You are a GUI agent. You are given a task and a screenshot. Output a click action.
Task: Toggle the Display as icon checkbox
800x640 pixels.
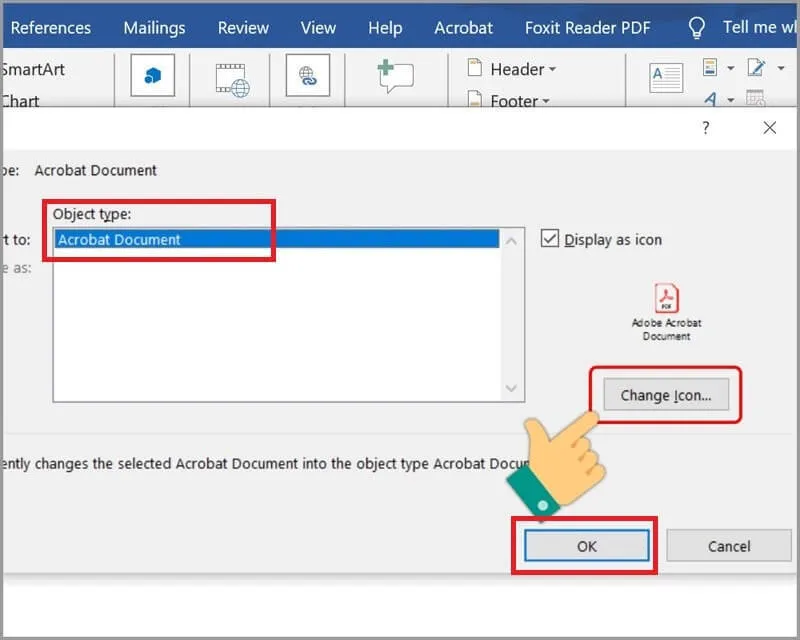pyautogui.click(x=549, y=238)
